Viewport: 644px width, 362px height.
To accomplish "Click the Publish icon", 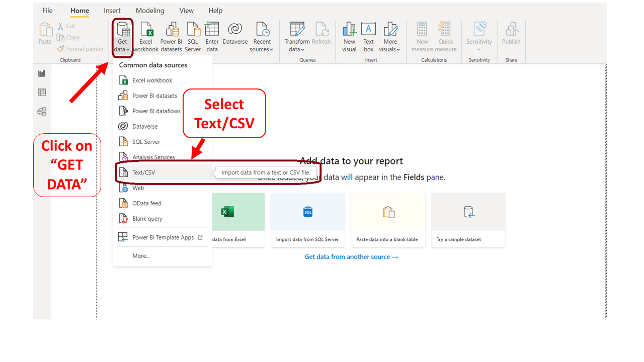I will [x=511, y=35].
